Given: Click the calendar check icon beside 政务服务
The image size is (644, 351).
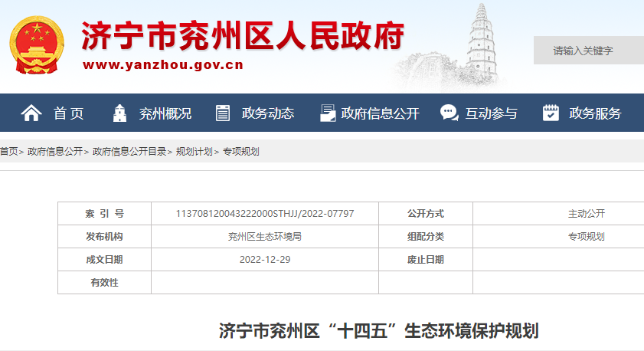Looking at the screenshot, I should pyautogui.click(x=551, y=113).
